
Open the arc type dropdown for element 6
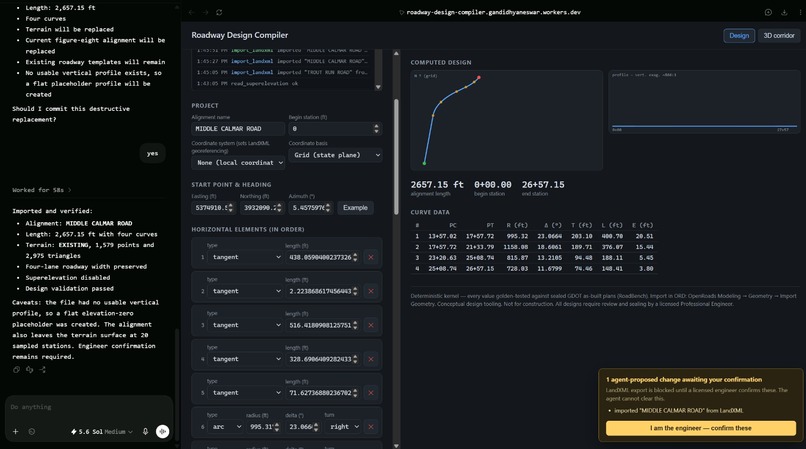click(226, 427)
